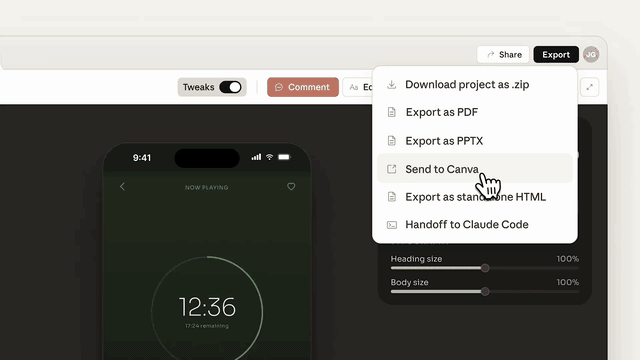
Task: Choose Export as PDF
Action: [x=475, y=112]
